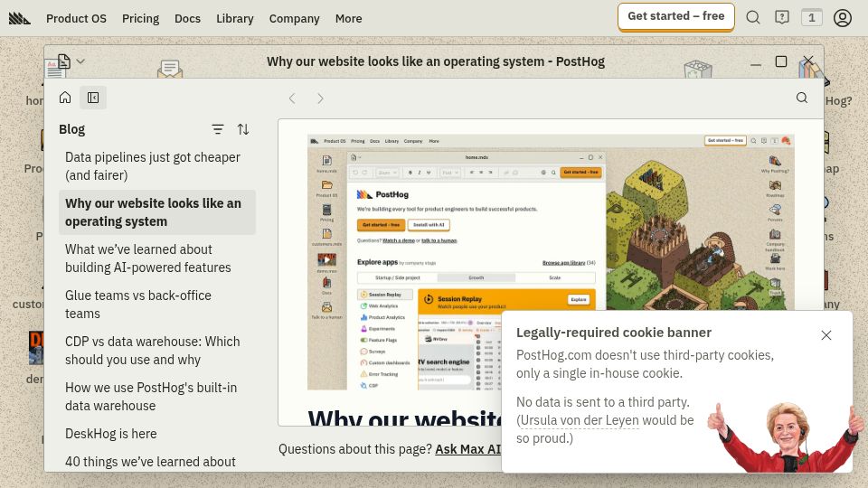This screenshot has height=488, width=868.
Task: Open the document icon dropdown in the title bar
Action: (x=71, y=61)
